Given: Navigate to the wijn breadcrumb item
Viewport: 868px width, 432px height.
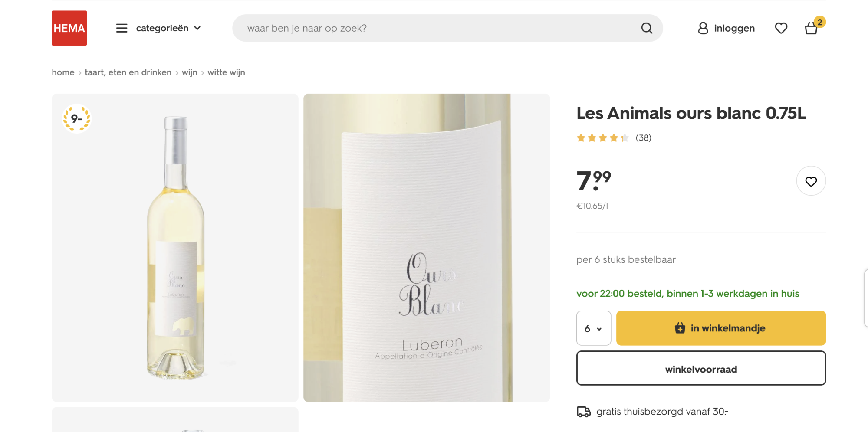Looking at the screenshot, I should click(190, 72).
